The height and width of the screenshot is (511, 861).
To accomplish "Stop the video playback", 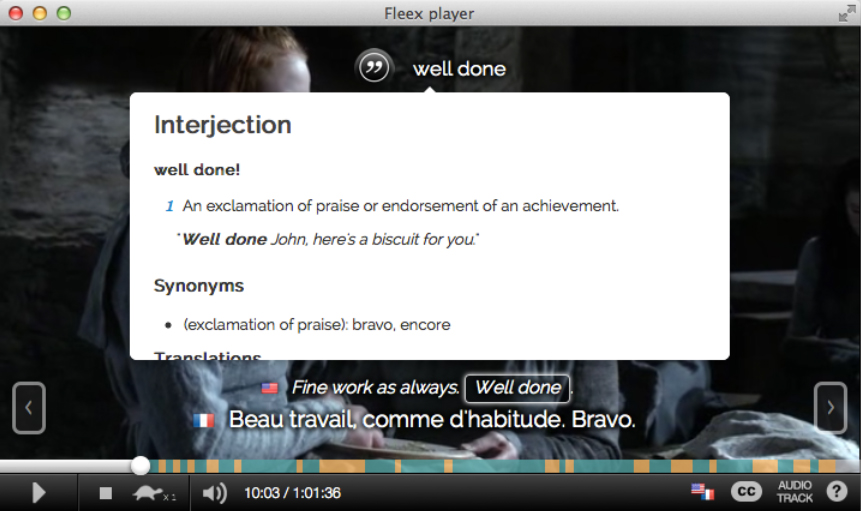I will 105,493.
